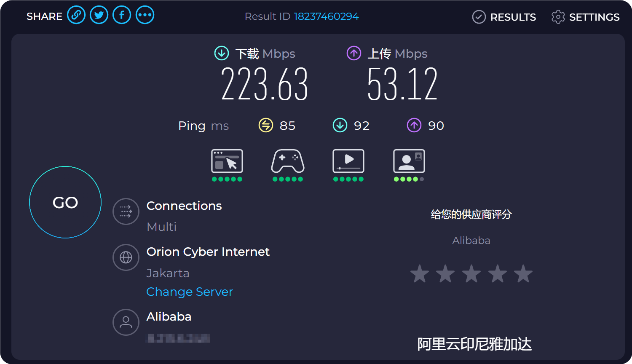This screenshot has height=364, width=632.
Task: Open the SETTINGS page
Action: [x=586, y=17]
